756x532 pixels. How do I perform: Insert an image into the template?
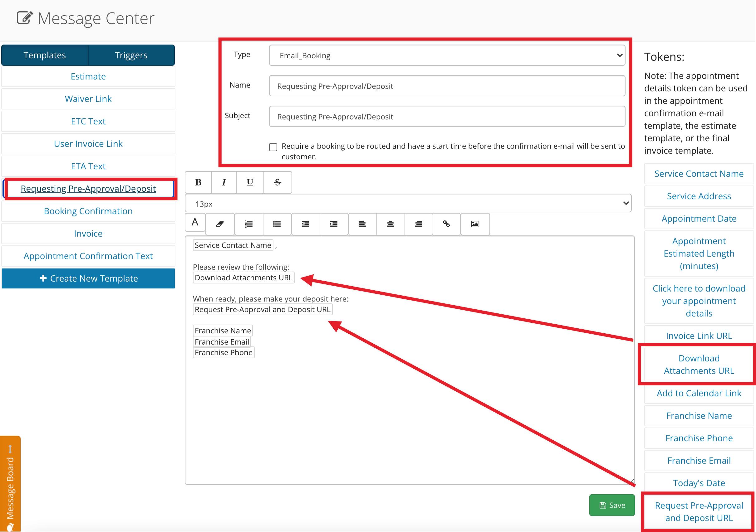(x=475, y=224)
